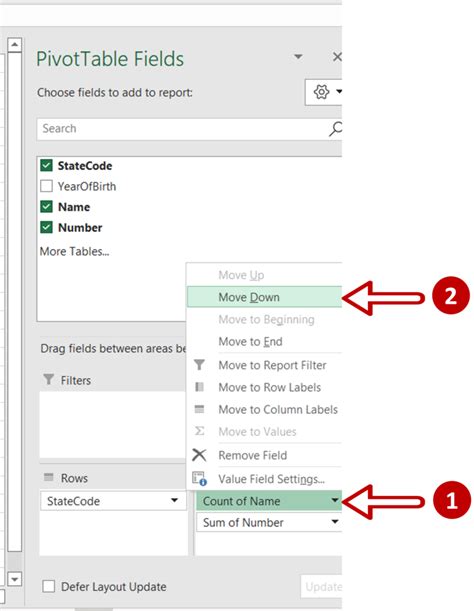Image resolution: width=474 pixels, height=611 pixels.
Task: Click the scrollbar up arrow
Action: pos(15,45)
